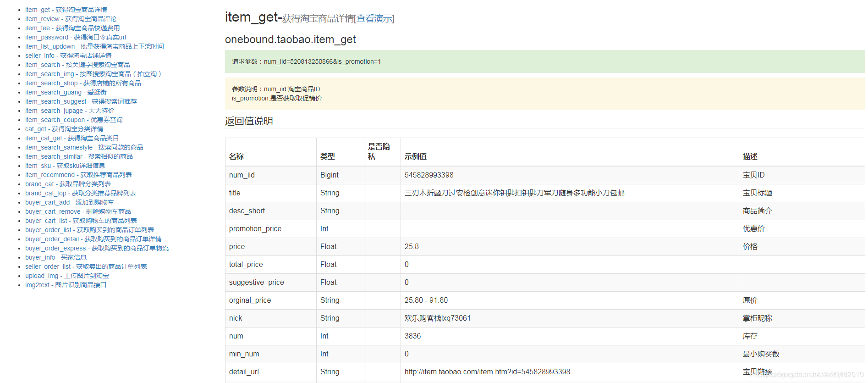Image resolution: width=868 pixels, height=383 pixels.
Task: Open the buyer_order_list link
Action: [89, 230]
